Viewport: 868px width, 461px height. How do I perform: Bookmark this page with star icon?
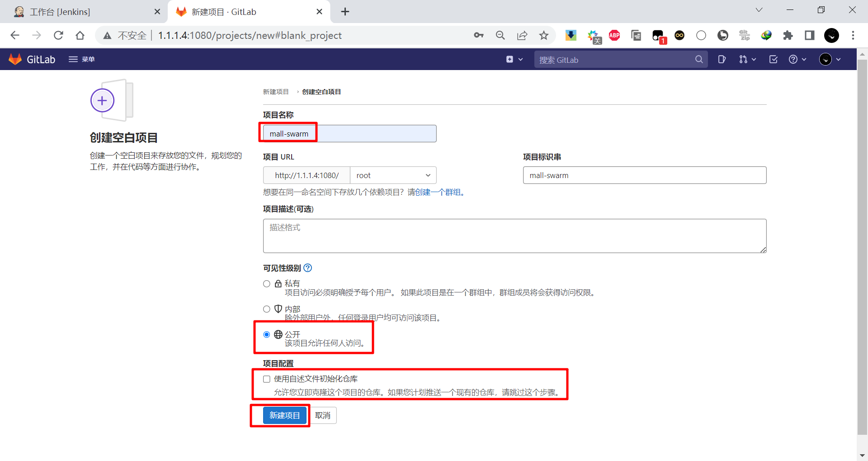544,35
